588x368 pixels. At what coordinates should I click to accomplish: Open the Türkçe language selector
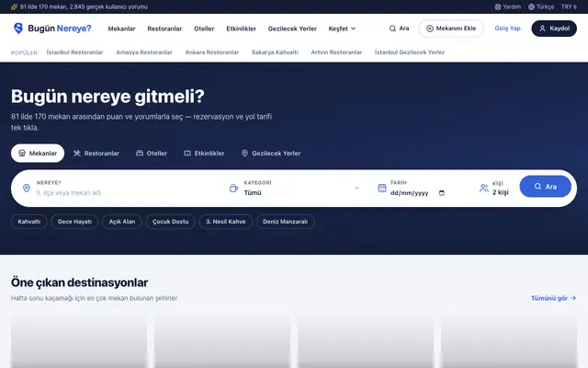click(x=541, y=6)
